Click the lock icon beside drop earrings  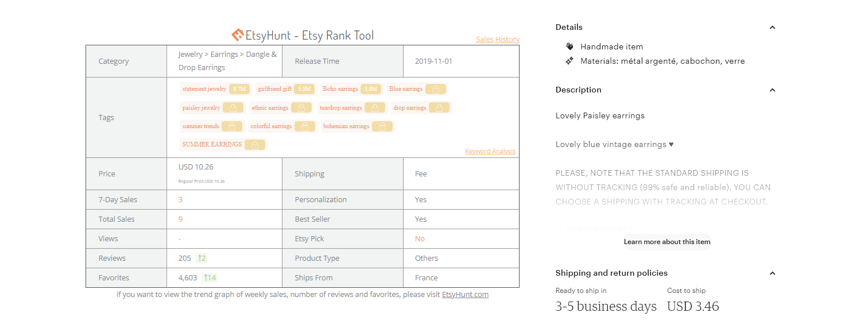[439, 108]
